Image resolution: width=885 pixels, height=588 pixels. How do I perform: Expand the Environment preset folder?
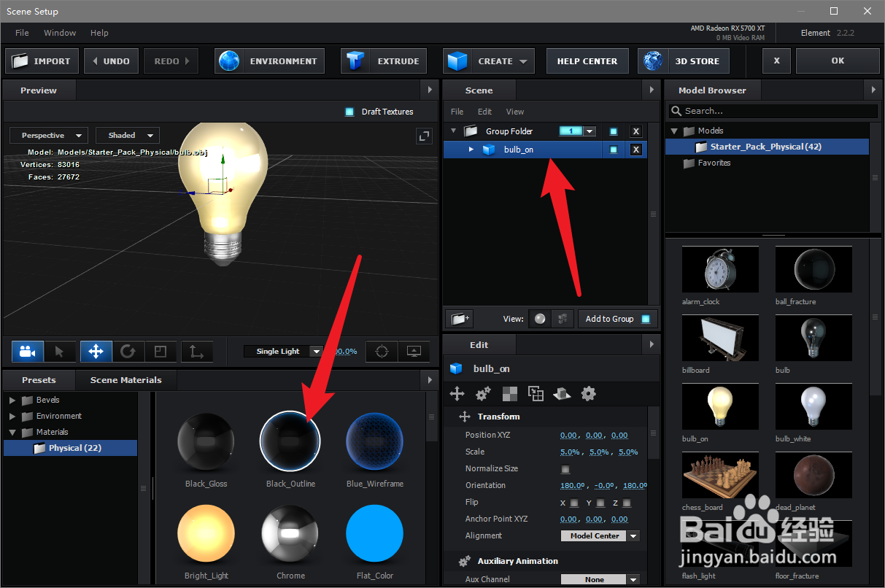point(12,416)
